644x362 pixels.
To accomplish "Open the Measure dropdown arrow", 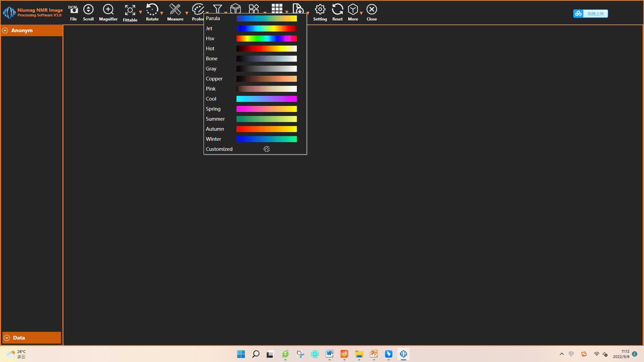I will pos(187,13).
